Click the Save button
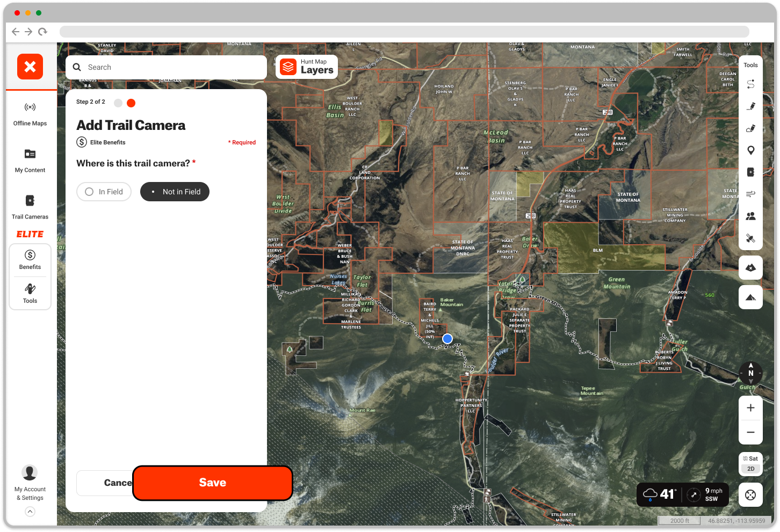The image size is (780, 532). point(213,483)
